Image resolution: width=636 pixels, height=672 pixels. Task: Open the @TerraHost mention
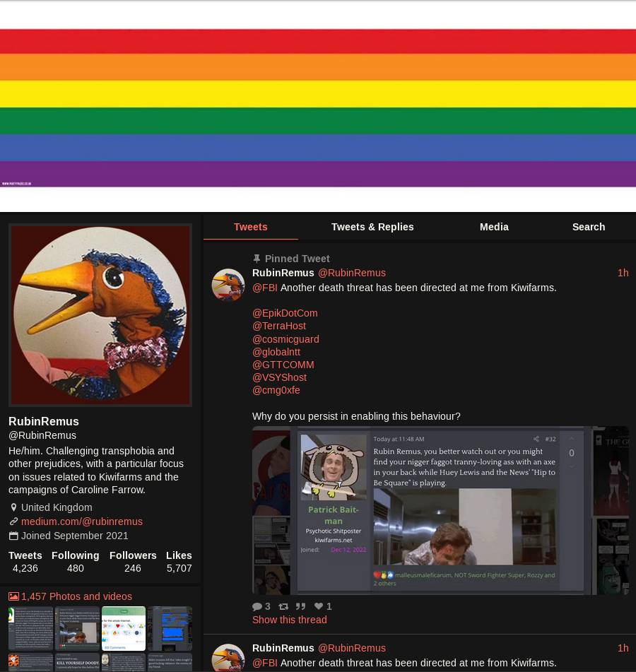[279, 326]
